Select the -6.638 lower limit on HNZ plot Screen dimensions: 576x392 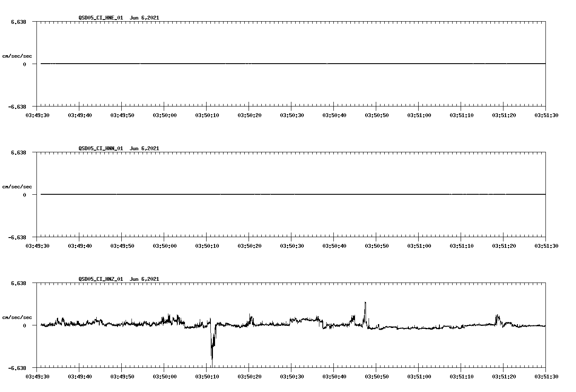click(x=17, y=368)
